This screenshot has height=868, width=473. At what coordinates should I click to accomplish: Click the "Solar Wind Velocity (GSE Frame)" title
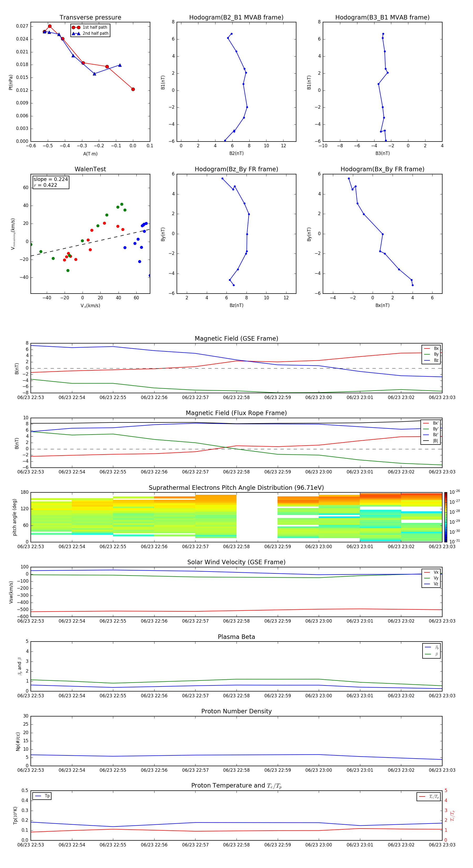pyautogui.click(x=236, y=562)
